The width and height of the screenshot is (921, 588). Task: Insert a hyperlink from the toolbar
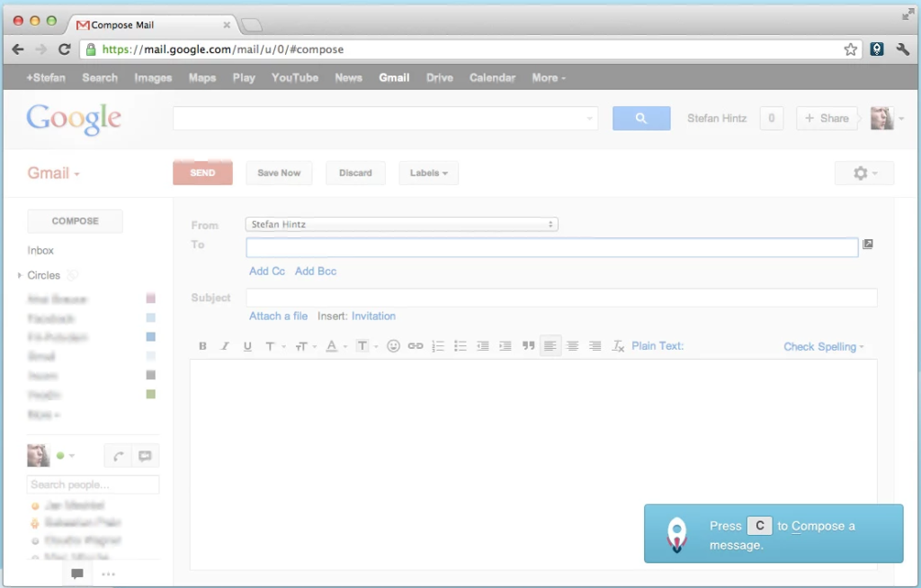tap(416, 346)
